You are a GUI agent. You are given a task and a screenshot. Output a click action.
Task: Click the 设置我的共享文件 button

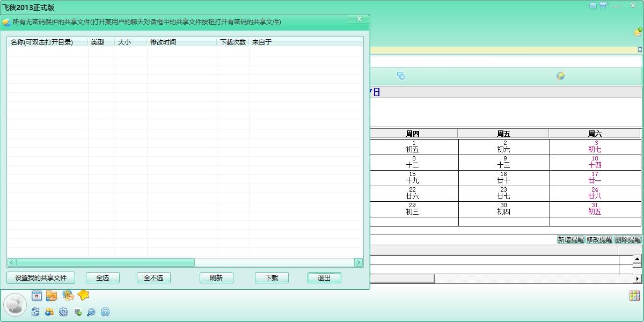[41, 278]
